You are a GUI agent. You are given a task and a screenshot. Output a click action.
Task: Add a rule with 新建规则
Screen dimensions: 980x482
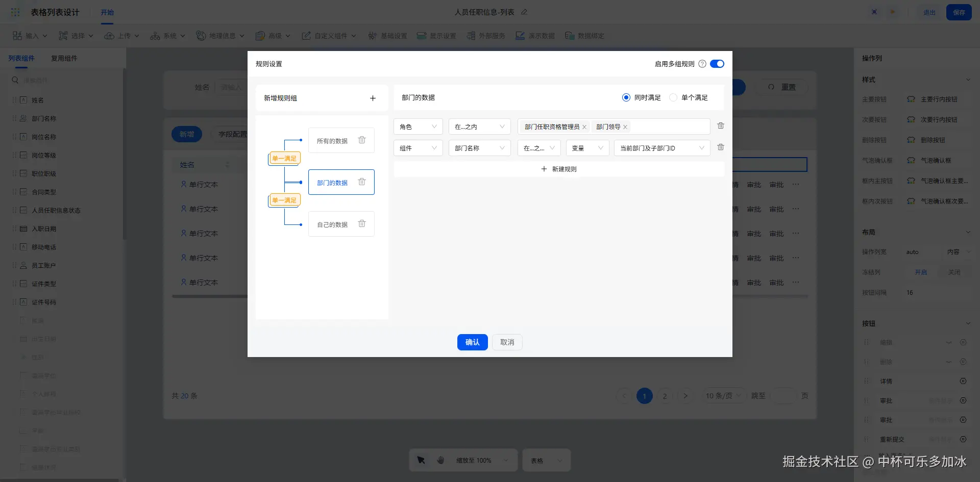tap(559, 169)
